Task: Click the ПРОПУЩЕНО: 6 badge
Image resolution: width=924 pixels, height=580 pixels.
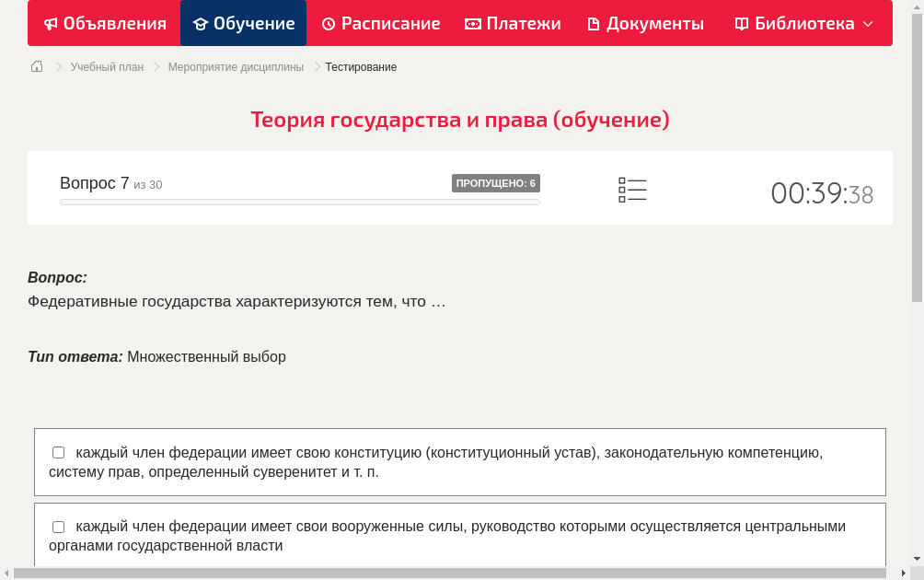Action: (496, 182)
